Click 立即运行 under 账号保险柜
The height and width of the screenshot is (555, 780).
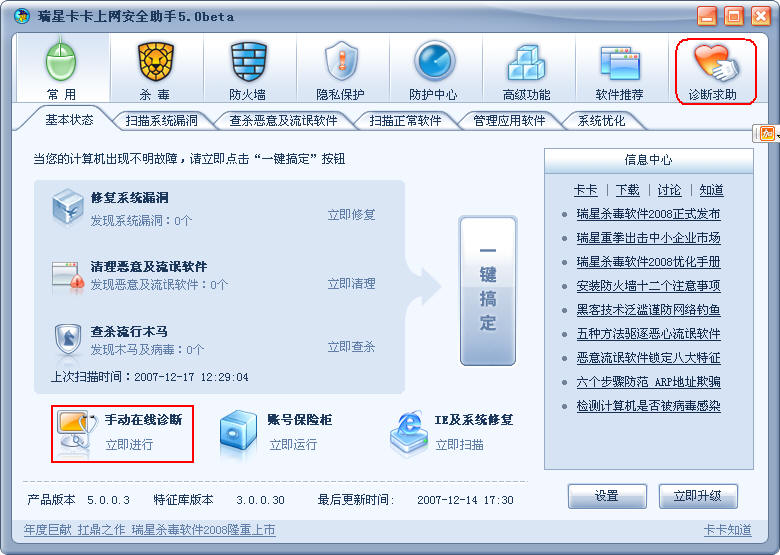coord(293,444)
